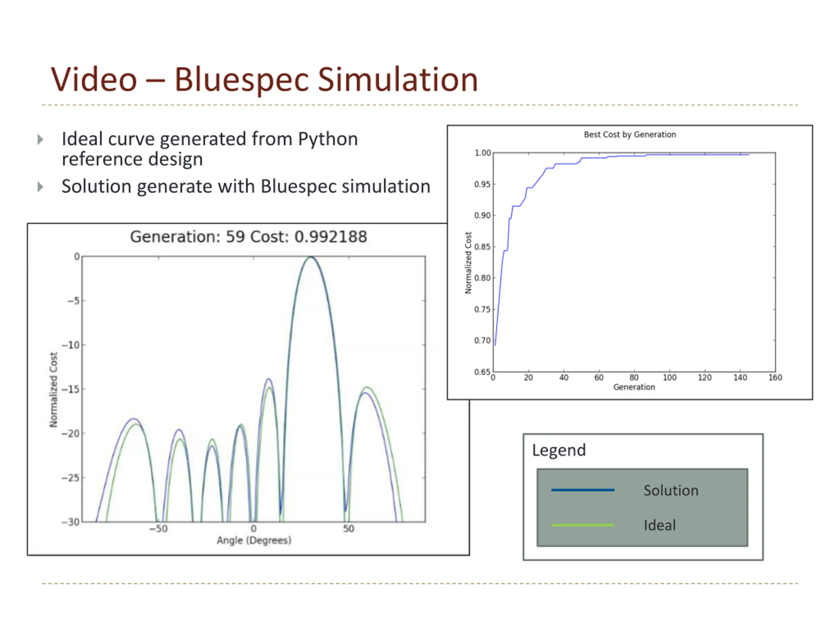840x630 pixels.
Task: Click the blue best-cost curve near generation 20
Action: coord(529,188)
